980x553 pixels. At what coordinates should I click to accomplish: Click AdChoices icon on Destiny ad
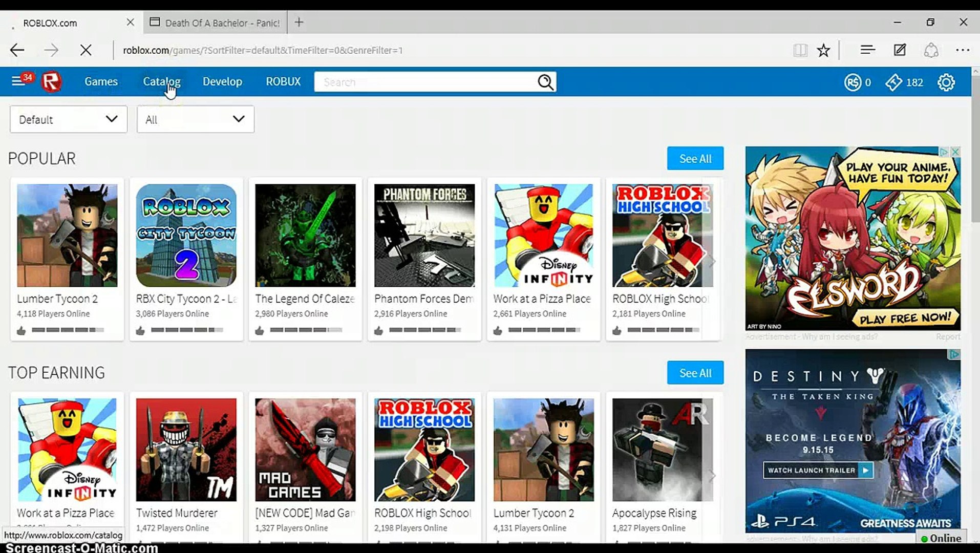pyautogui.click(x=955, y=354)
